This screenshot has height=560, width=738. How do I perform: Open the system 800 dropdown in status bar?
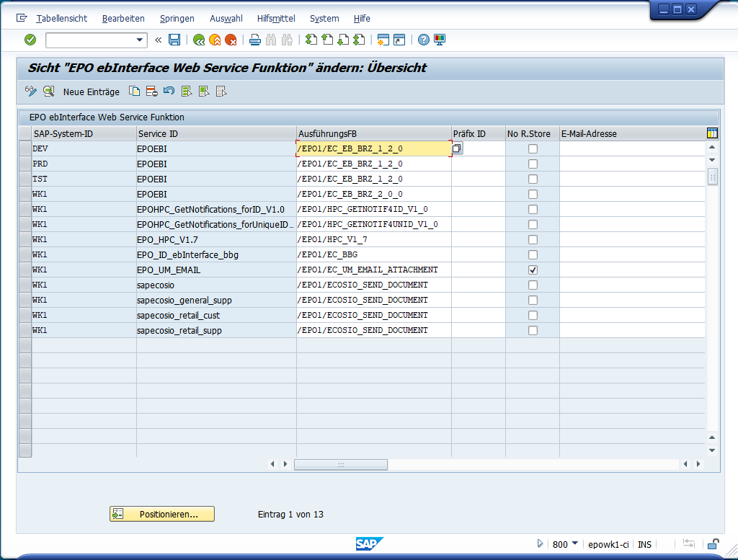pos(574,543)
